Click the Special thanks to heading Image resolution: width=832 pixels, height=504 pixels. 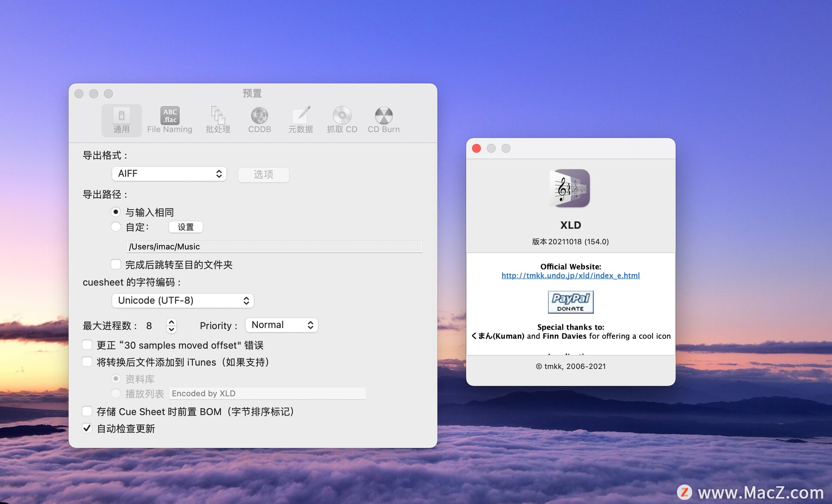point(570,327)
